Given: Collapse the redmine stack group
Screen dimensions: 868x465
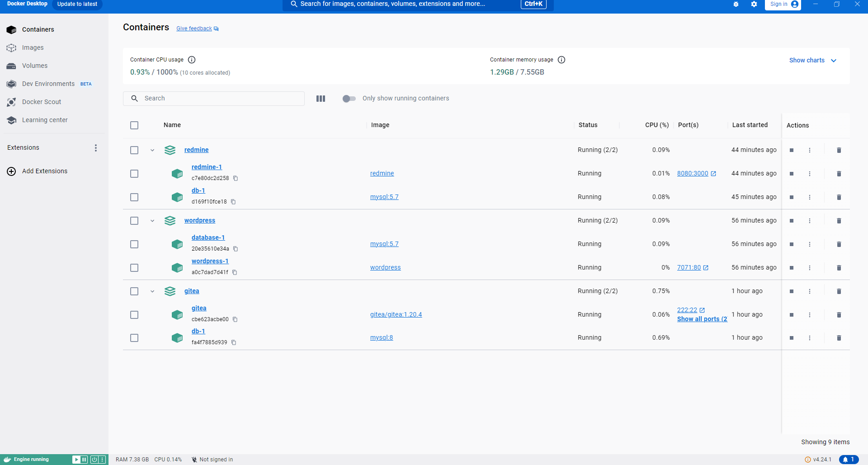Looking at the screenshot, I should point(152,150).
